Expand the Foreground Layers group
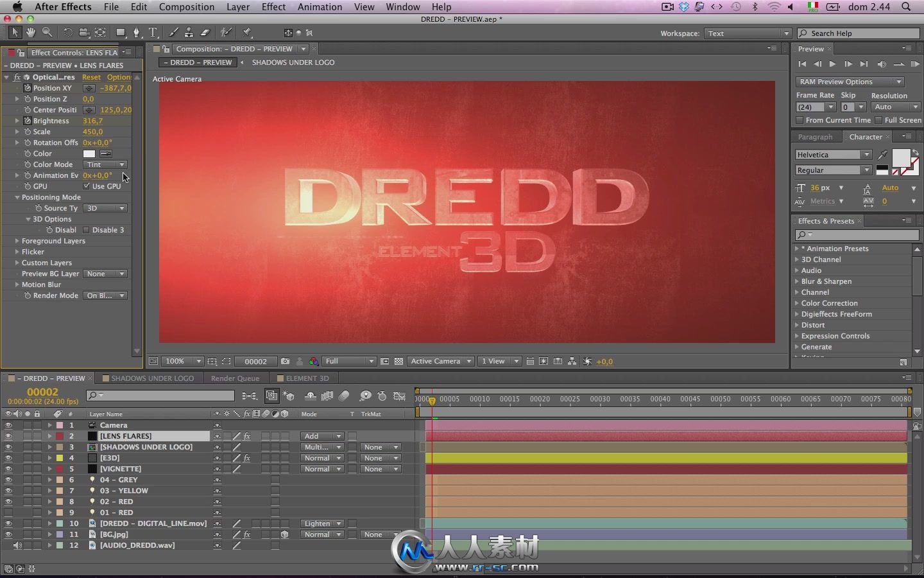924x578 pixels. pos(17,241)
